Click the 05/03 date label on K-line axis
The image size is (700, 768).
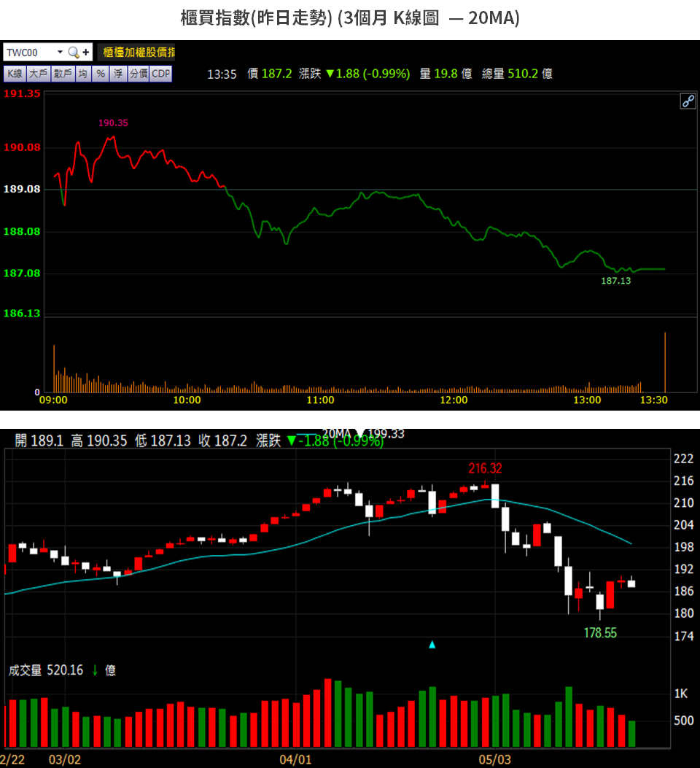[495, 760]
